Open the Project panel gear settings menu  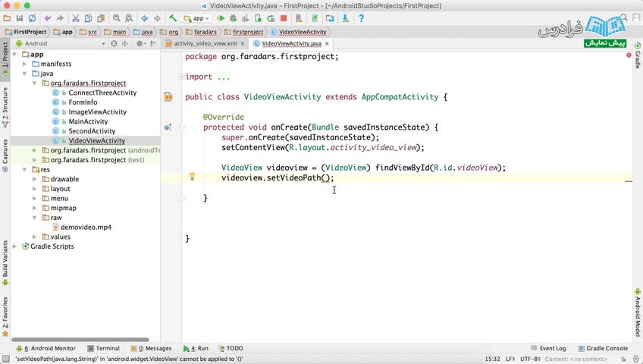(x=141, y=43)
